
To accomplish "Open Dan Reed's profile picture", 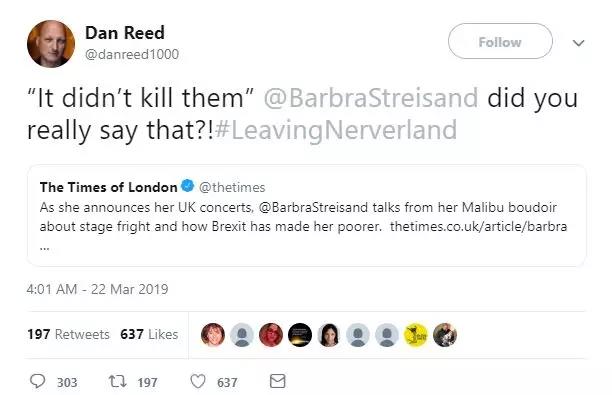I will pyautogui.click(x=51, y=44).
